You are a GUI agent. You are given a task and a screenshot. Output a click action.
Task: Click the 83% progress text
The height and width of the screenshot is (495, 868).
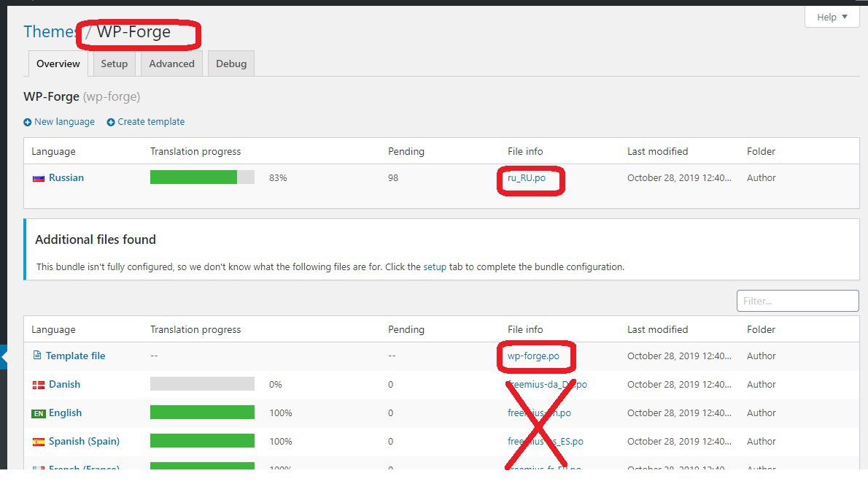tap(278, 178)
